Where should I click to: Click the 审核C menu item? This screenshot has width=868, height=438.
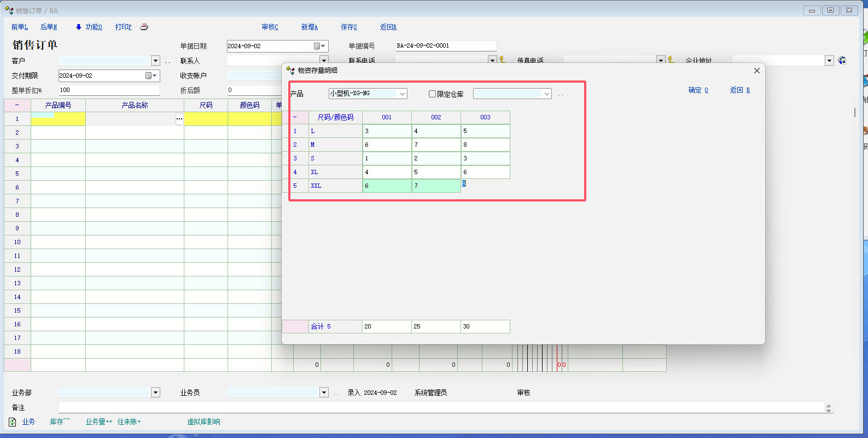point(270,27)
